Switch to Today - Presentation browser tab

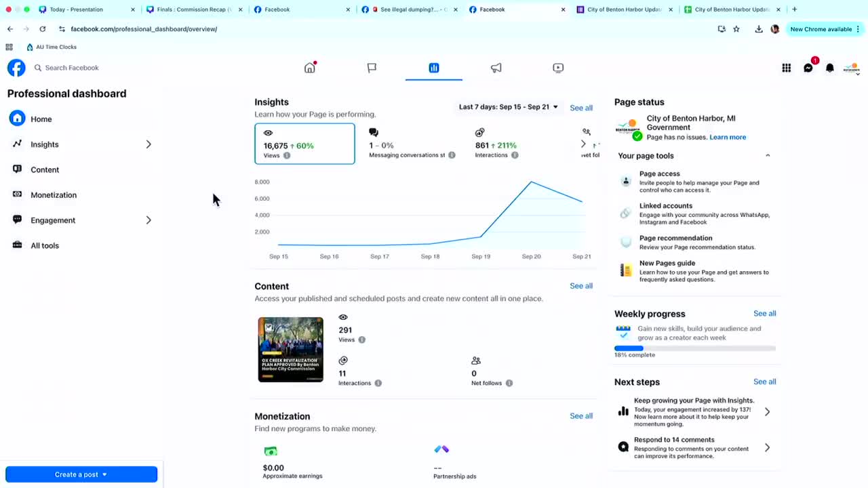pyautogui.click(x=87, y=9)
